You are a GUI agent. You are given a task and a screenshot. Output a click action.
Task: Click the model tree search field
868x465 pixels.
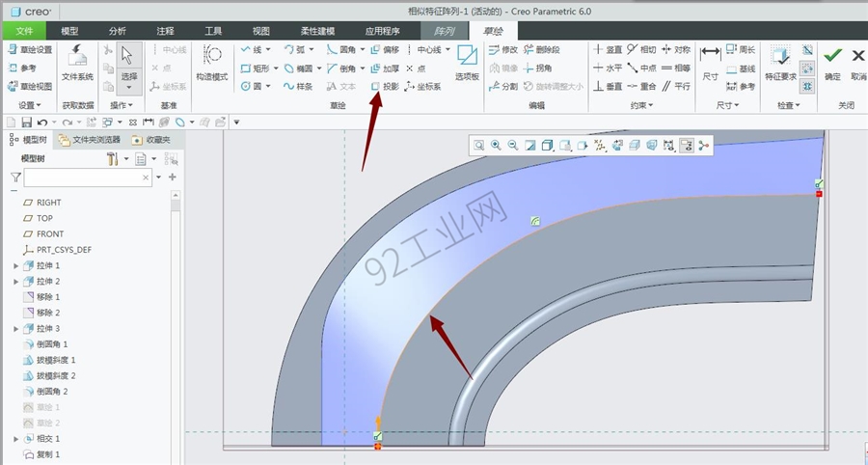pos(88,178)
